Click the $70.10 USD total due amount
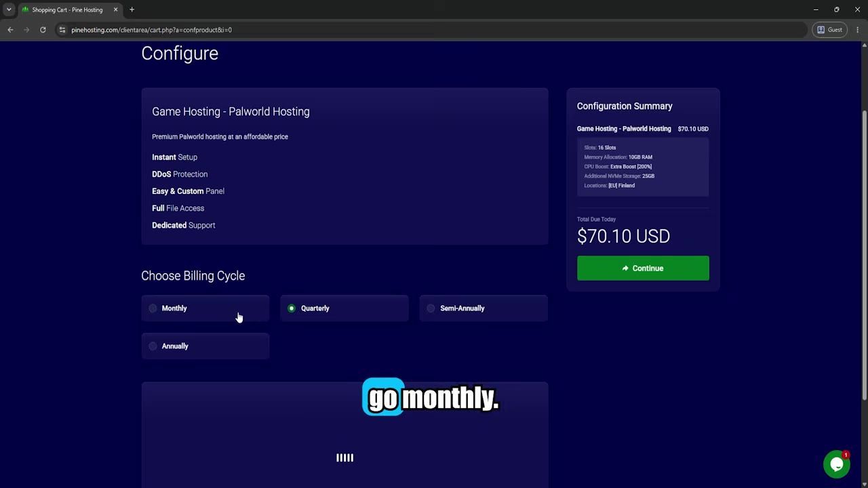 (623, 236)
